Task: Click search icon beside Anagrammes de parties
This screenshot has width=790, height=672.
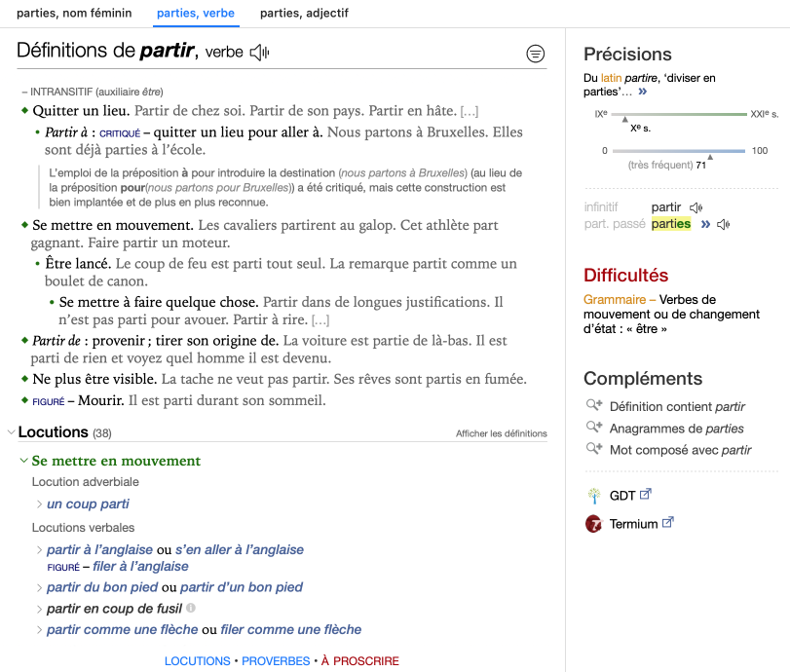Action: (593, 428)
